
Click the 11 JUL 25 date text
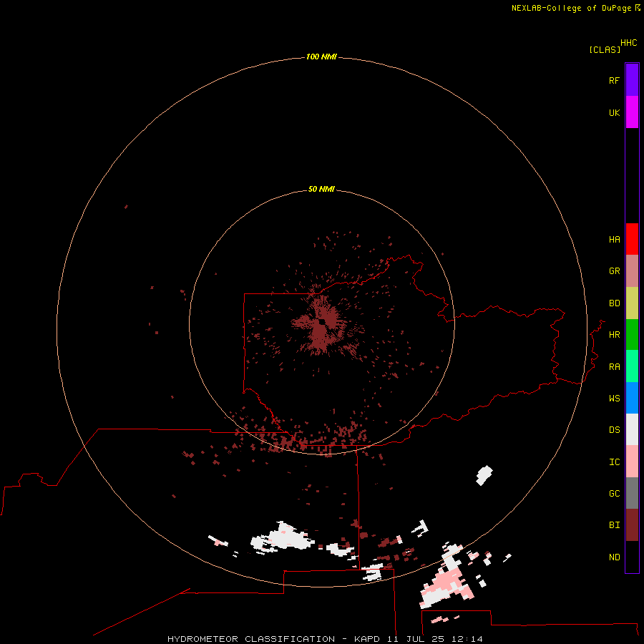pos(416,639)
